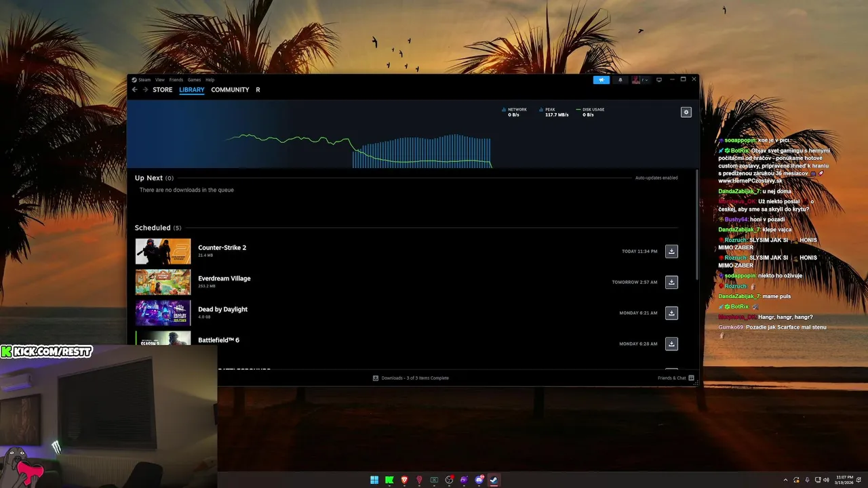
Task: Open downloads settings gear icon
Action: [x=686, y=112]
